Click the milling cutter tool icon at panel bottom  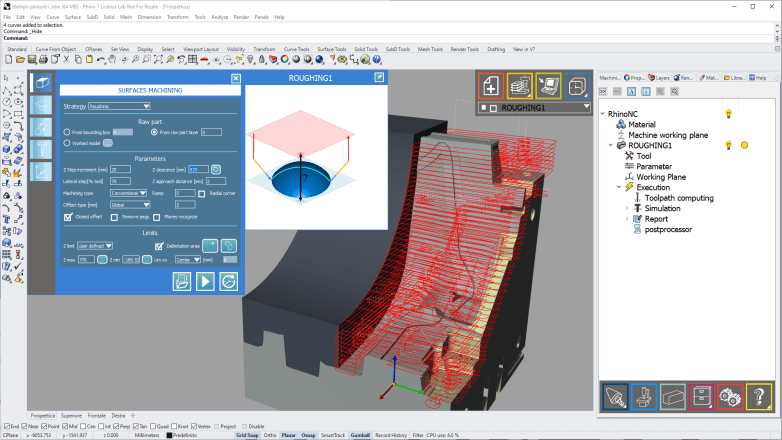point(615,397)
